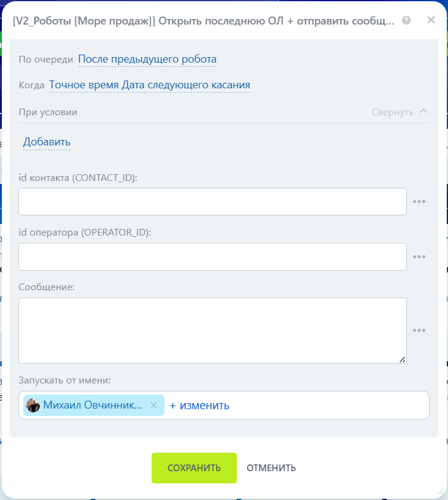448x500 pixels.
Task: Open the 'После предыдущего робота' queue selector
Action: (x=147, y=60)
